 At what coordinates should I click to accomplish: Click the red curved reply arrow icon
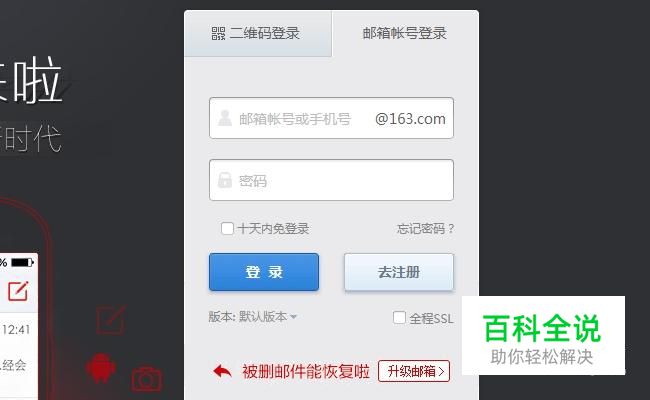click(x=223, y=371)
